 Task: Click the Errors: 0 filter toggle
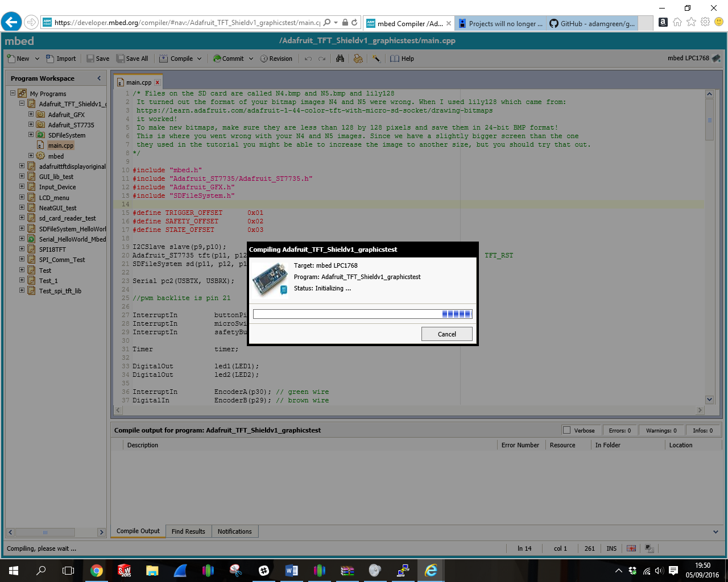coord(620,430)
